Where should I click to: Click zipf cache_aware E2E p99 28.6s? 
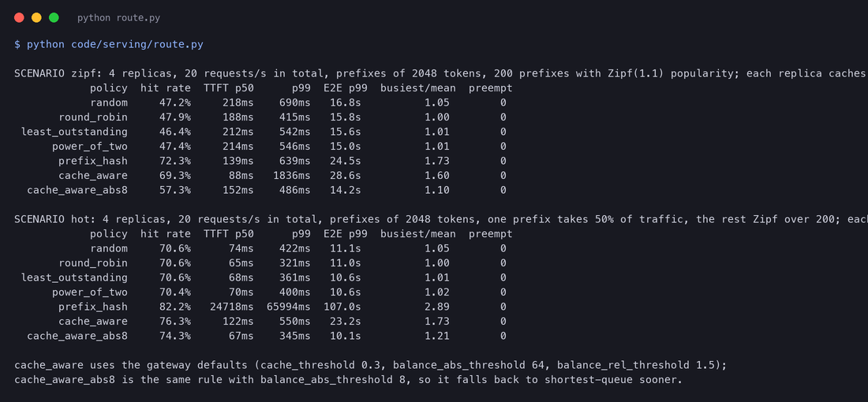pyautogui.click(x=346, y=175)
